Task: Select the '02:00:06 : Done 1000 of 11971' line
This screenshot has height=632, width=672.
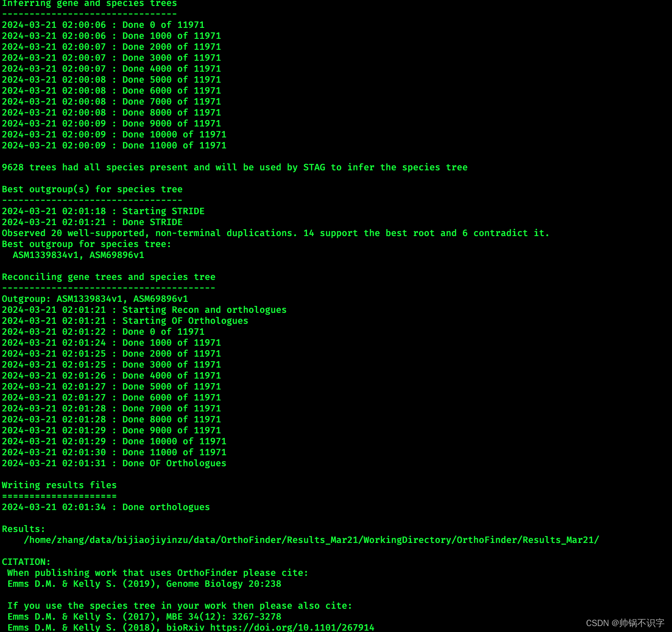Action: pos(111,36)
